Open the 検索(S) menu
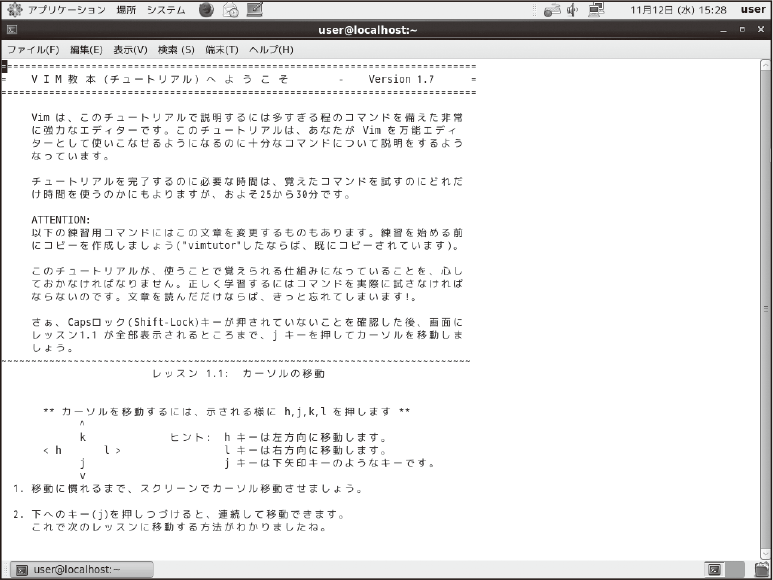 [176, 49]
